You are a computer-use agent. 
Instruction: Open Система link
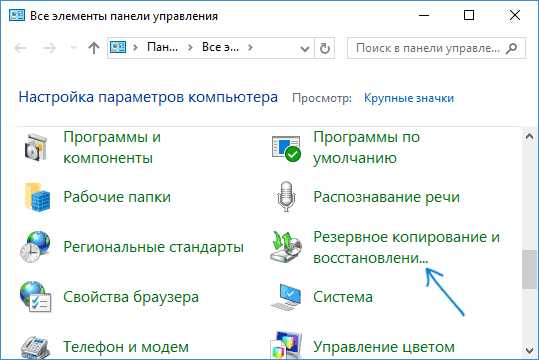(x=343, y=297)
